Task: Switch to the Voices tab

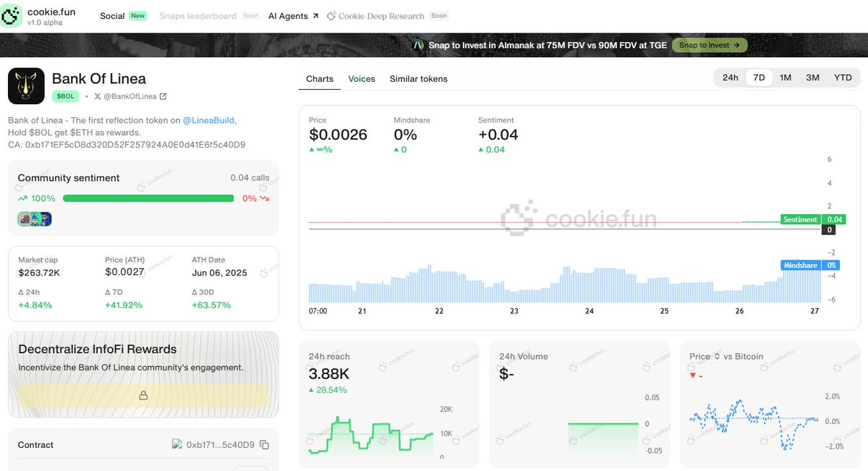Action: [x=362, y=79]
